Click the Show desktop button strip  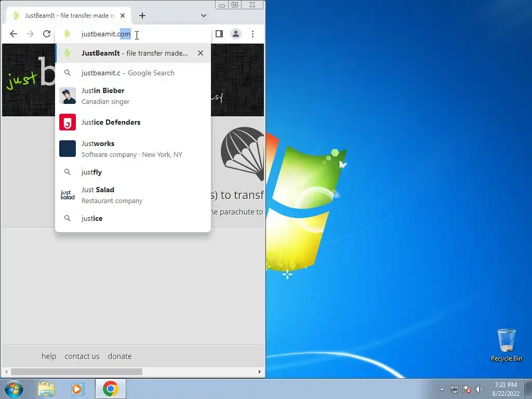point(528,389)
